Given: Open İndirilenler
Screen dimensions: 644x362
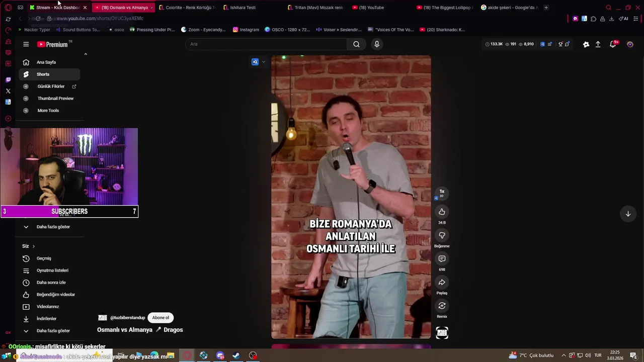Looking at the screenshot, I should point(49,319).
